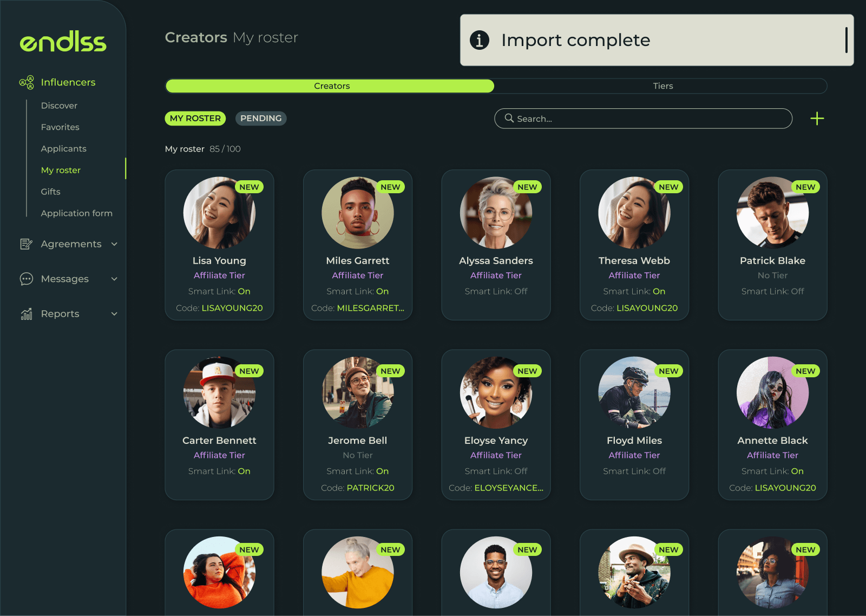
Task: Click into the Search field
Action: point(643,119)
